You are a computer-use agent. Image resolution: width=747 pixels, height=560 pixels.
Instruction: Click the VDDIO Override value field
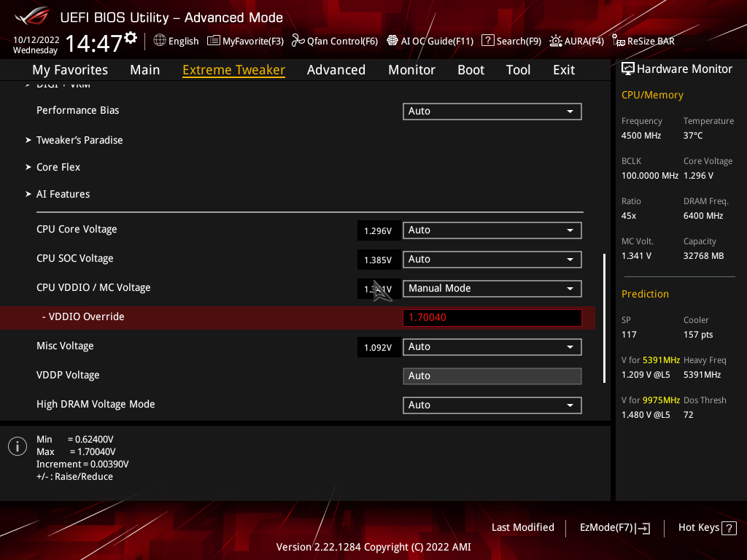pyautogui.click(x=492, y=318)
